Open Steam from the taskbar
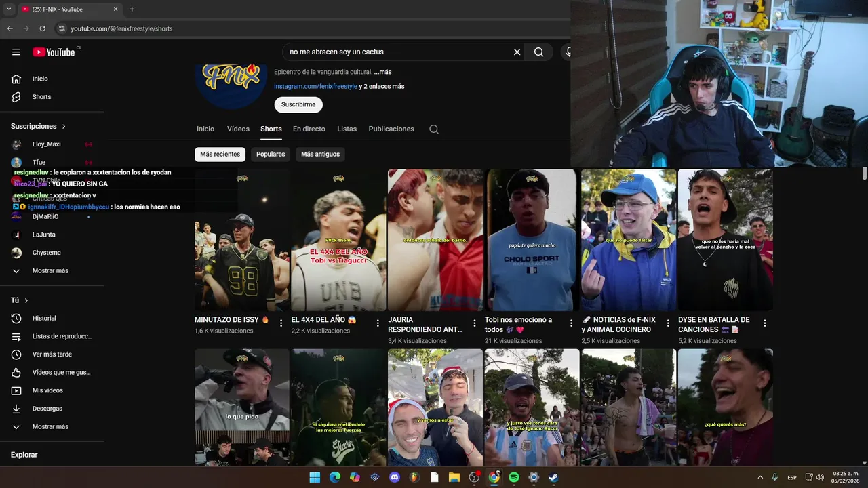Viewport: 868px width, 488px height. (553, 477)
